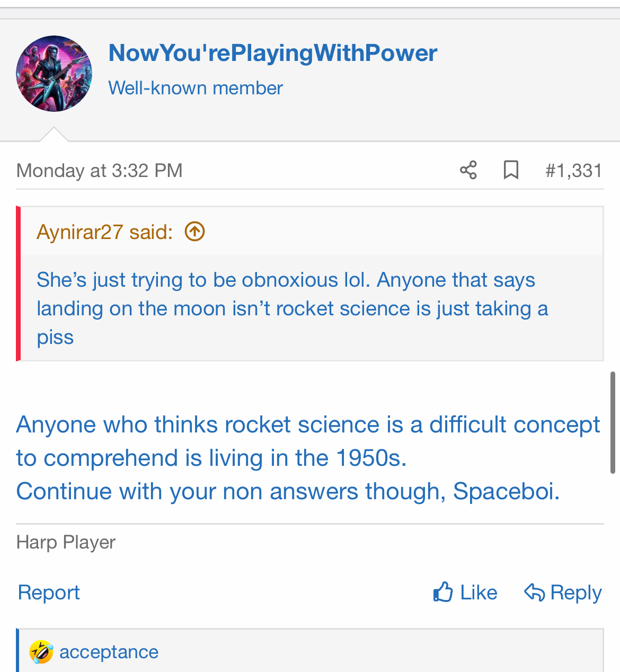The width and height of the screenshot is (620, 672).
Task: Click the page scrollbar thumb
Action: click(613, 422)
